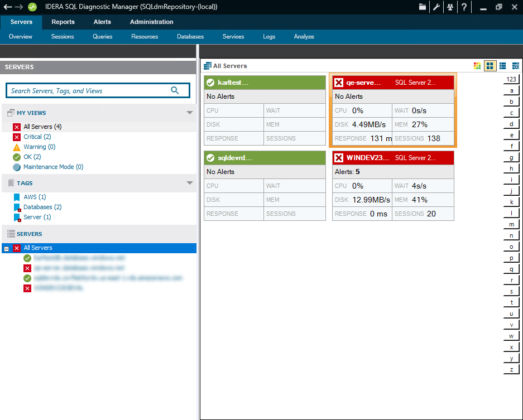
Task: Collapse the Tags section
Action: [x=190, y=182]
